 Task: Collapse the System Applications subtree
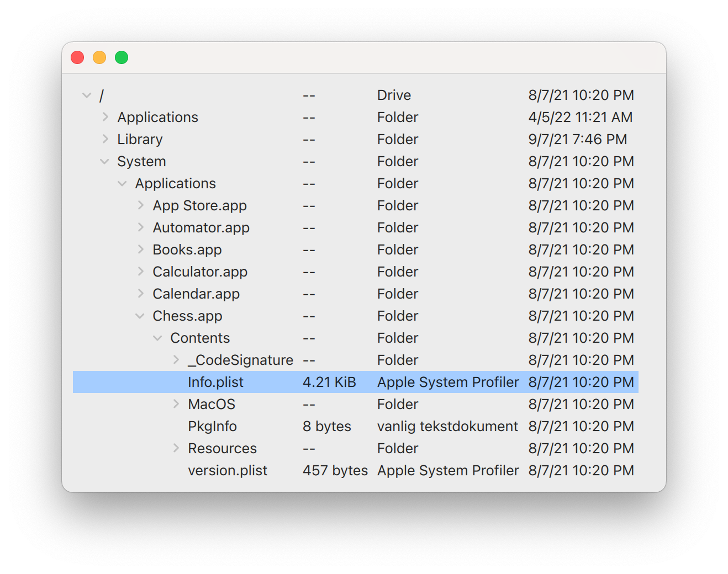[122, 183]
